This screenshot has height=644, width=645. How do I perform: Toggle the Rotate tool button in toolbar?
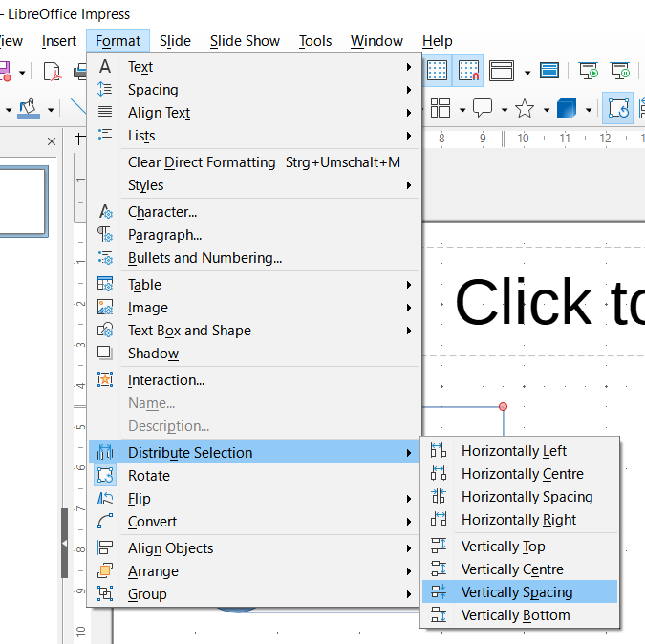coord(619,109)
